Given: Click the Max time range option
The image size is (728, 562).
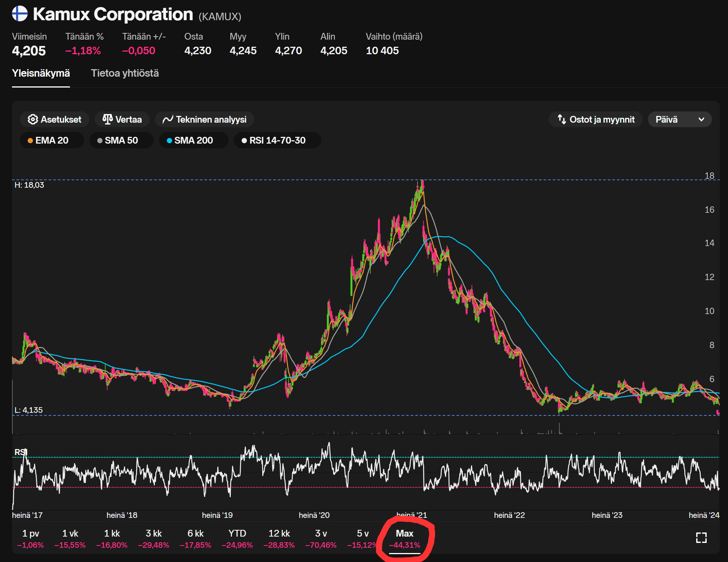Looking at the screenshot, I should 404,539.
